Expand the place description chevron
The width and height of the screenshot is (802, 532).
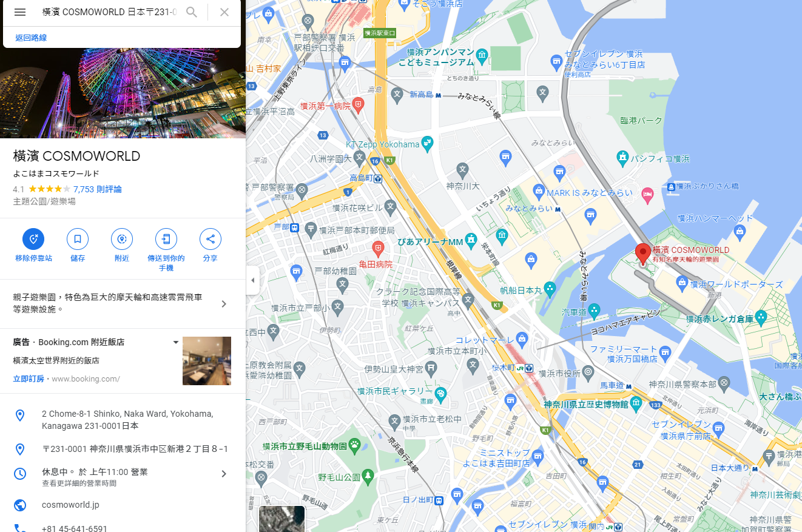224,304
